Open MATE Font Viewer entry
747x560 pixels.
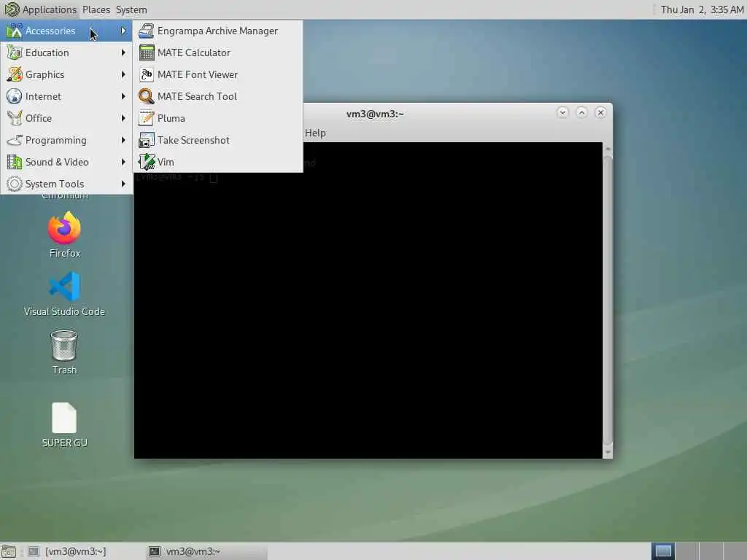tap(217, 75)
